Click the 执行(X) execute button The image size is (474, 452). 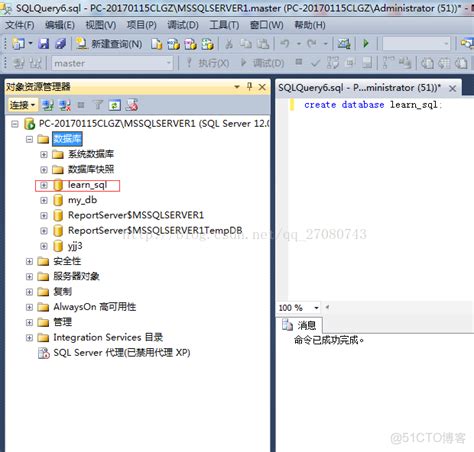(208, 63)
